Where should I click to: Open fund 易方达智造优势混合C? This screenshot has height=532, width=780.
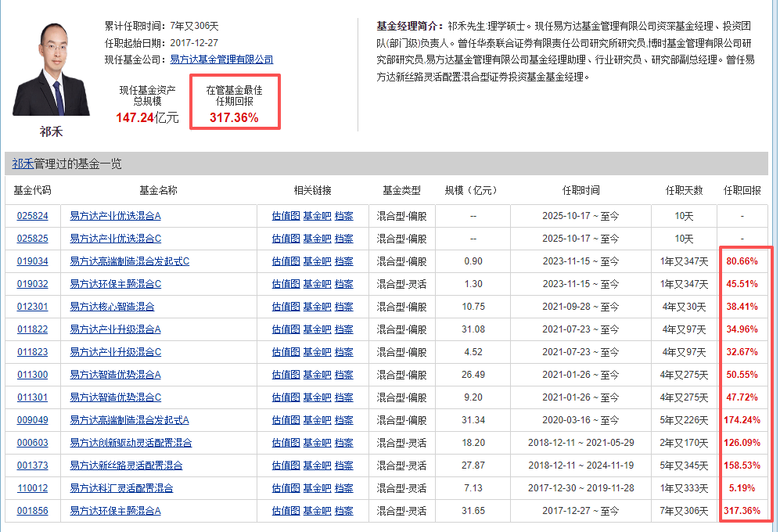(116, 397)
